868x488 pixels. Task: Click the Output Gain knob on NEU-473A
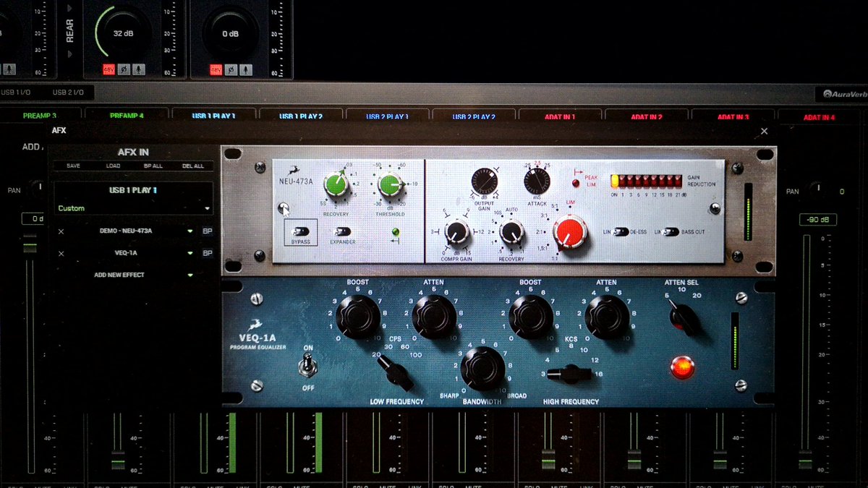pyautogui.click(x=484, y=181)
